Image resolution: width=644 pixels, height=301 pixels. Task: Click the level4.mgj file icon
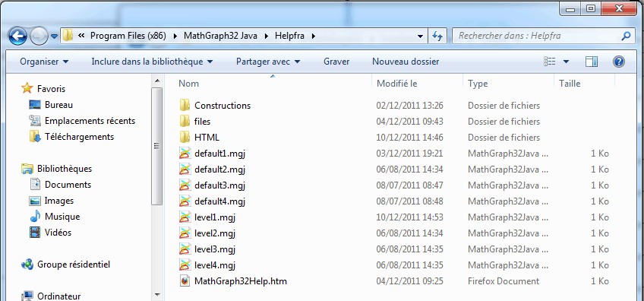[x=185, y=265]
